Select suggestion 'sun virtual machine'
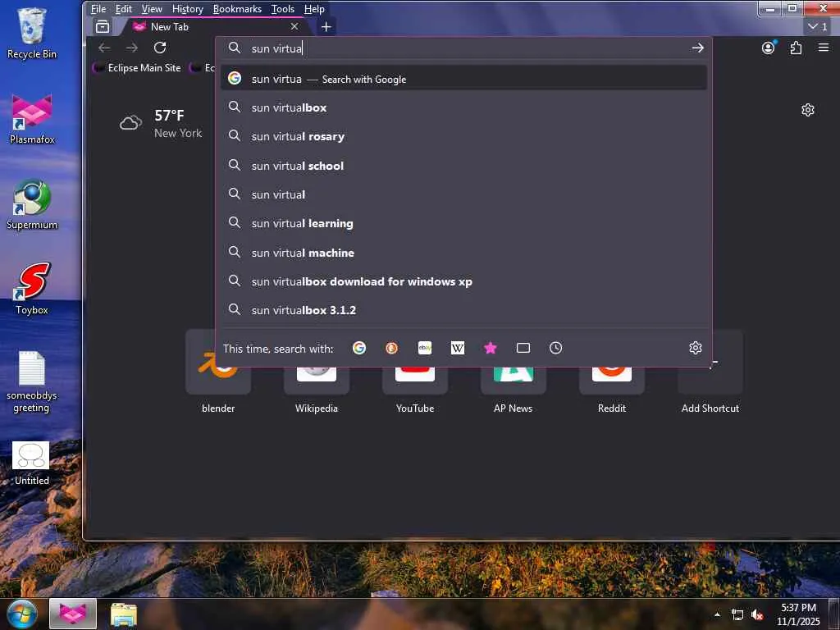This screenshot has width=840, height=630. tap(463, 253)
